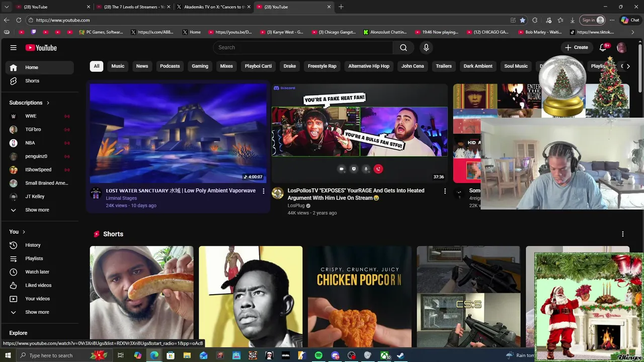This screenshot has height=362, width=644.
Task: Open the Copilot Chat button
Action: pyautogui.click(x=630, y=20)
